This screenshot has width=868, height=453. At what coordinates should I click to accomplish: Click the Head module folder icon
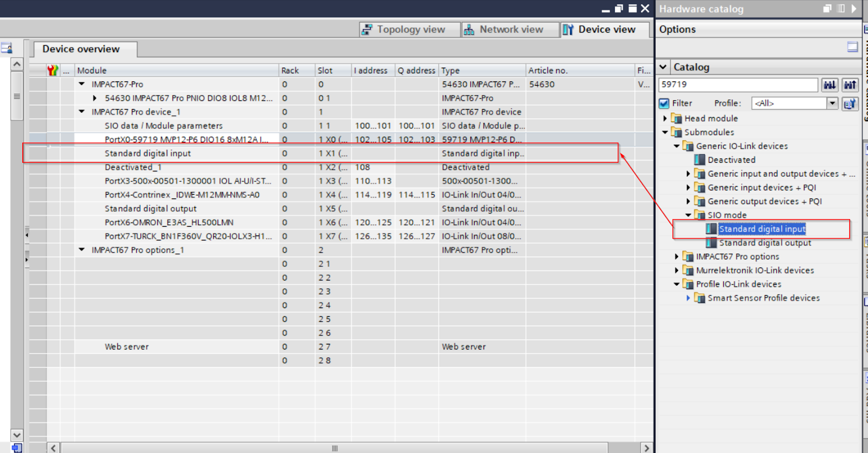pos(676,118)
